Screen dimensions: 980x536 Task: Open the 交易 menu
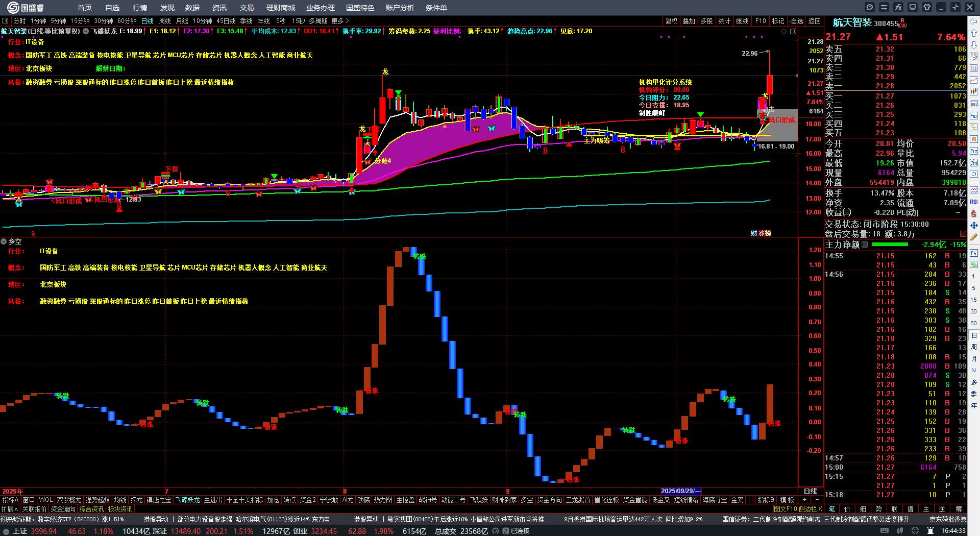(247, 8)
